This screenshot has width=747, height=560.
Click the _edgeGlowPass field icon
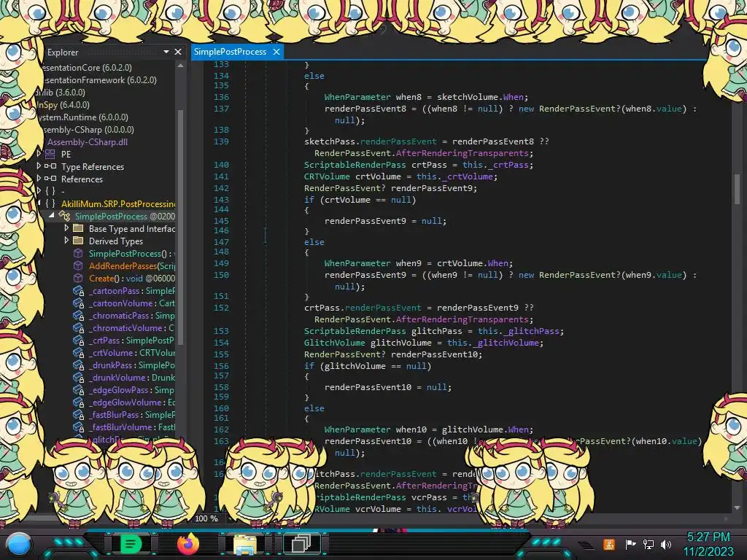(x=78, y=389)
